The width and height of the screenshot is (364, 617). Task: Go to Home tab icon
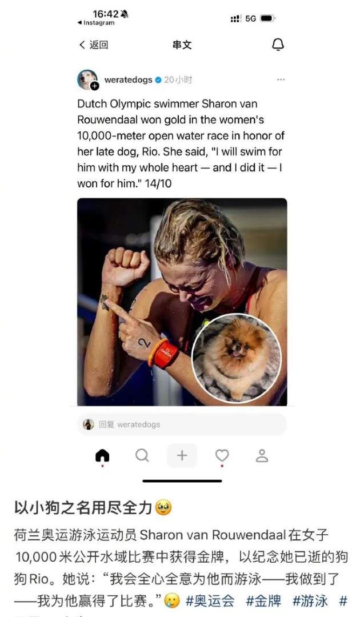(102, 456)
